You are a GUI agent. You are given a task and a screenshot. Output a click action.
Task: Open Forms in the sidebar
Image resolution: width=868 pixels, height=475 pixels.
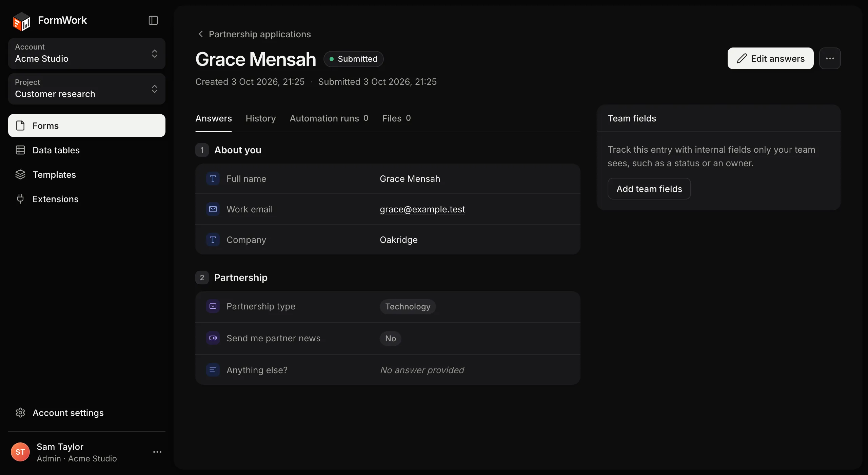[x=87, y=126]
